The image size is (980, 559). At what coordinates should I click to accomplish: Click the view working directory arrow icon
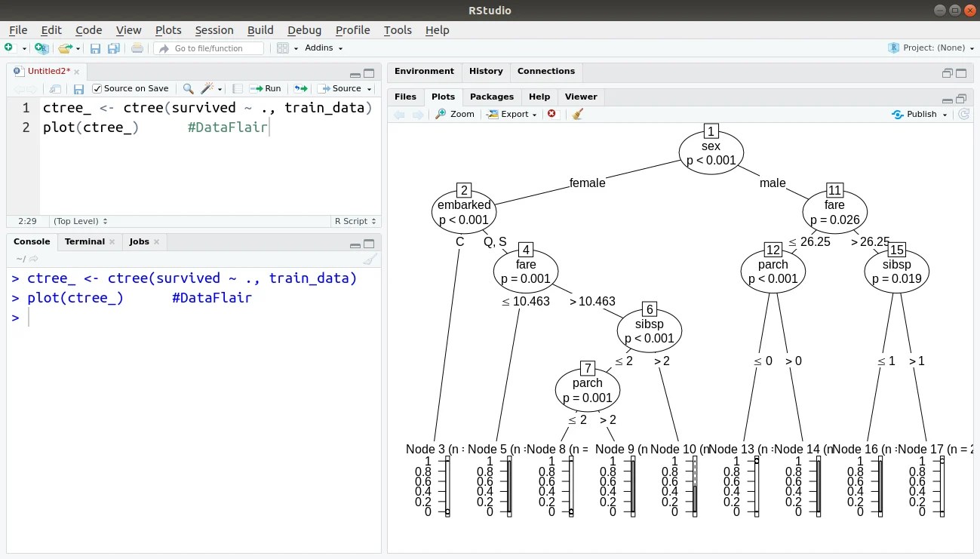point(34,259)
